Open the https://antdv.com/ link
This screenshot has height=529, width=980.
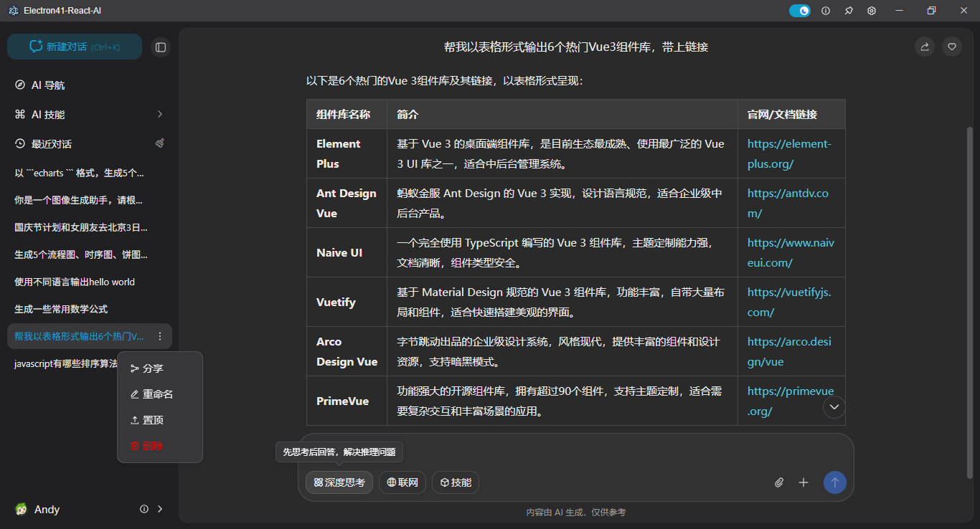coord(788,203)
